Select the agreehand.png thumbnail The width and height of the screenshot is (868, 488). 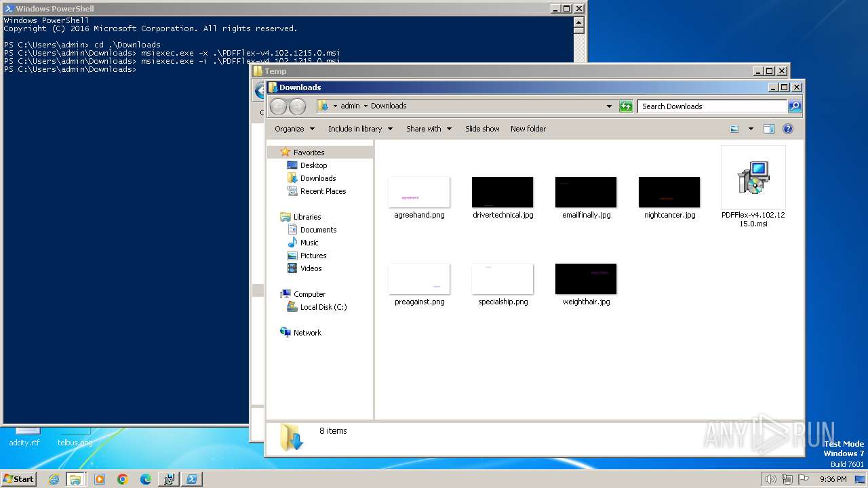(x=419, y=192)
